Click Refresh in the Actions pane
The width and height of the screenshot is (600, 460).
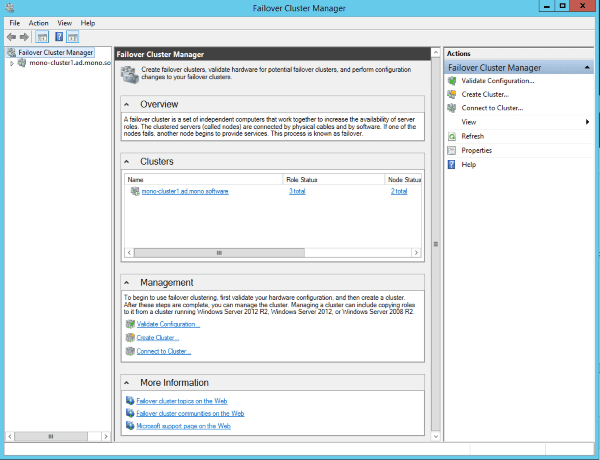[x=473, y=136]
